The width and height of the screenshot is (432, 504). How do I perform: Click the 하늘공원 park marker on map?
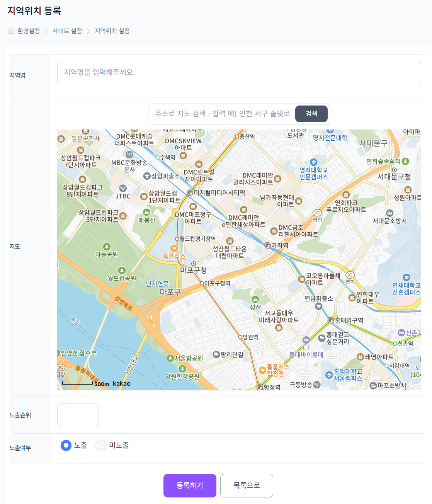click(107, 247)
